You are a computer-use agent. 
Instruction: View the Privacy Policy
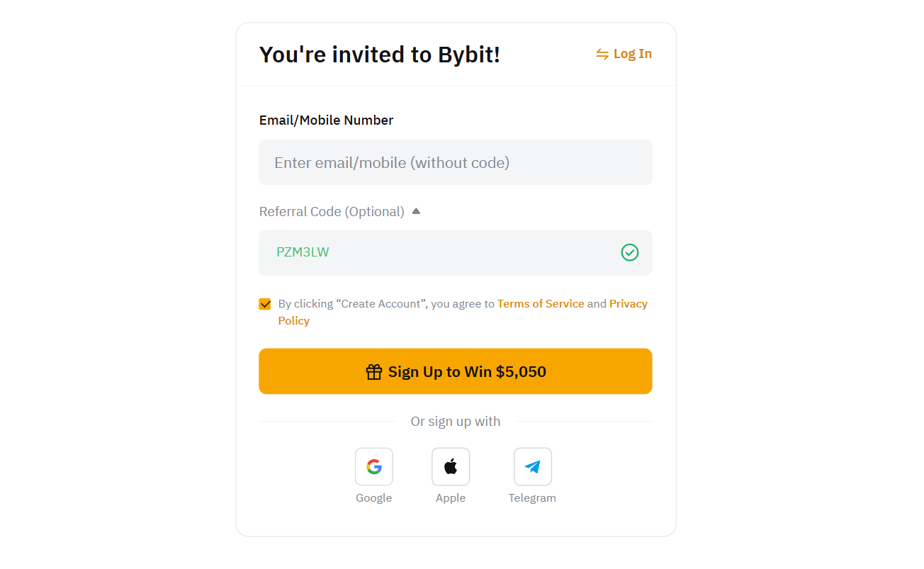click(x=628, y=303)
